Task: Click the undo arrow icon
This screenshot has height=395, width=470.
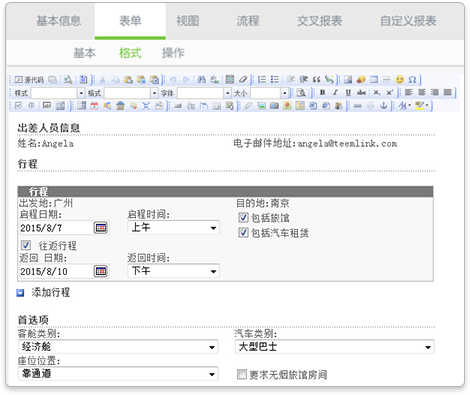Action: tap(173, 80)
